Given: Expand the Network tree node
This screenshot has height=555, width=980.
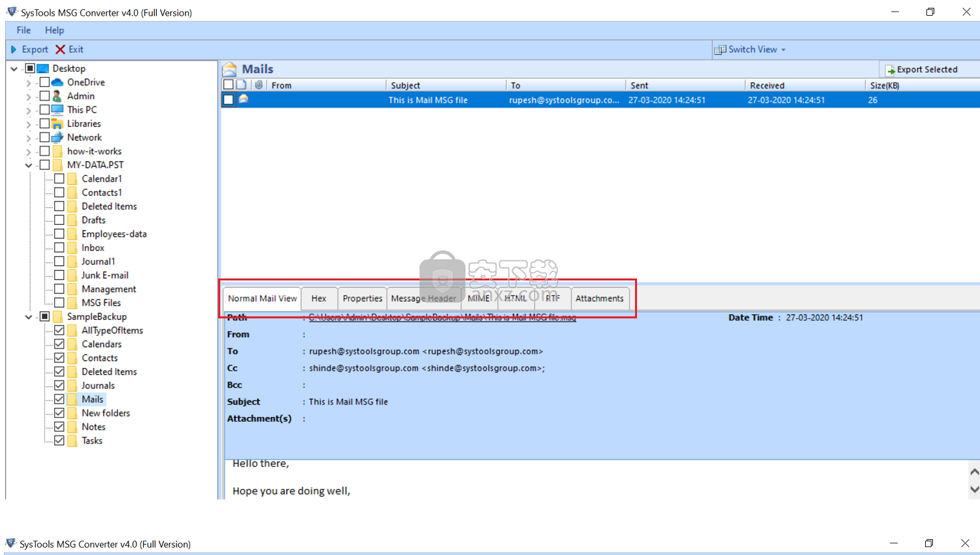Looking at the screenshot, I should [28, 138].
